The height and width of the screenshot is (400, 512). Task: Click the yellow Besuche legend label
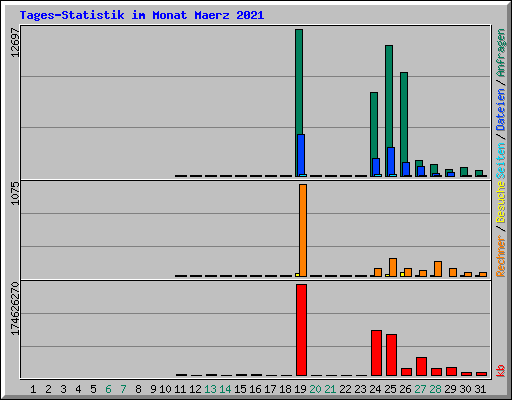coord(501,202)
